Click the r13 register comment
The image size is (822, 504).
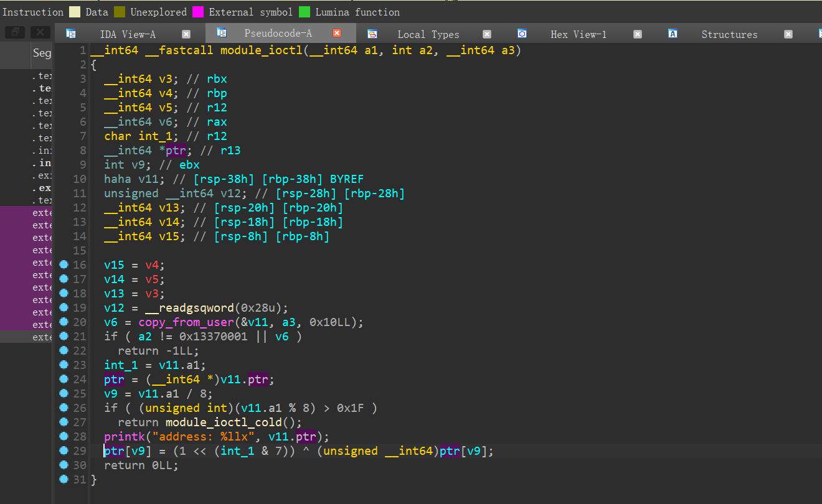(x=230, y=151)
